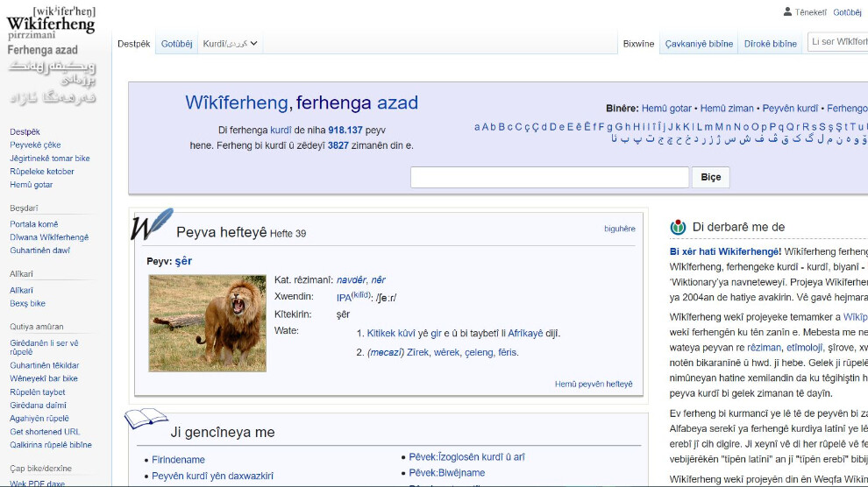Open the Hemû ziman link
Image resolution: width=868 pixels, height=487 pixels.
point(727,109)
